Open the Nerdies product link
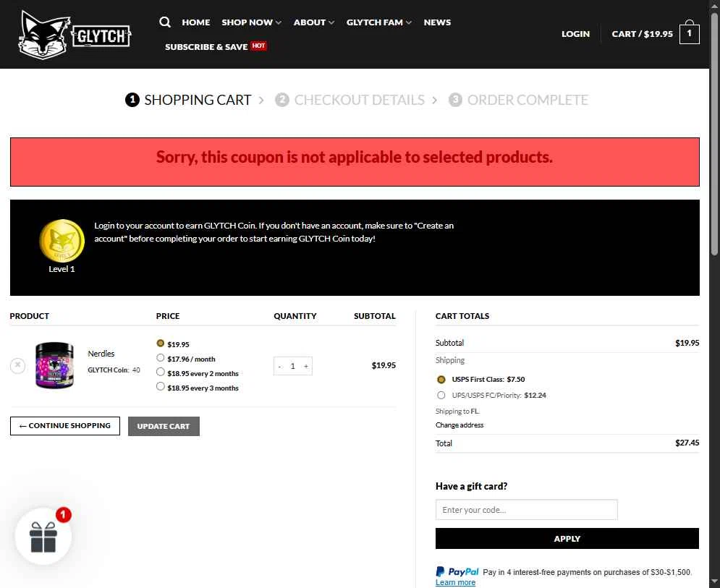Screen dimensions: 720x588 (x=101, y=354)
